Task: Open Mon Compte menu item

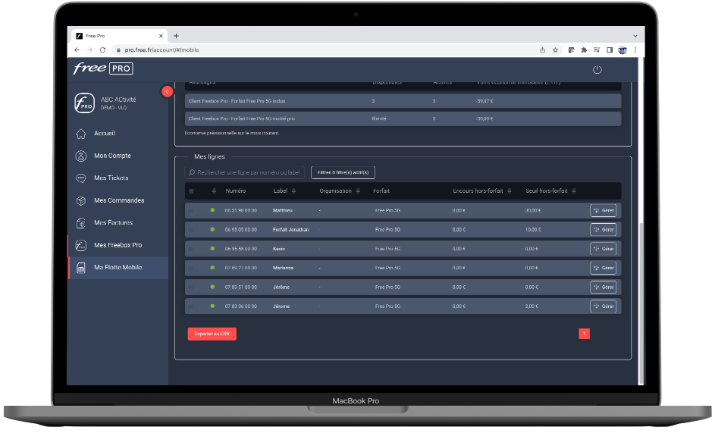Action: coord(118,156)
